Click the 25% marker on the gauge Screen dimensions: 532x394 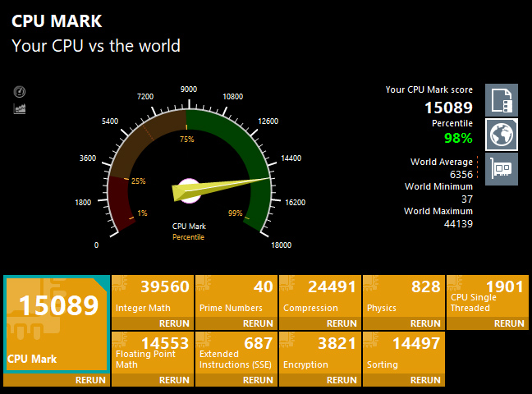pos(139,181)
